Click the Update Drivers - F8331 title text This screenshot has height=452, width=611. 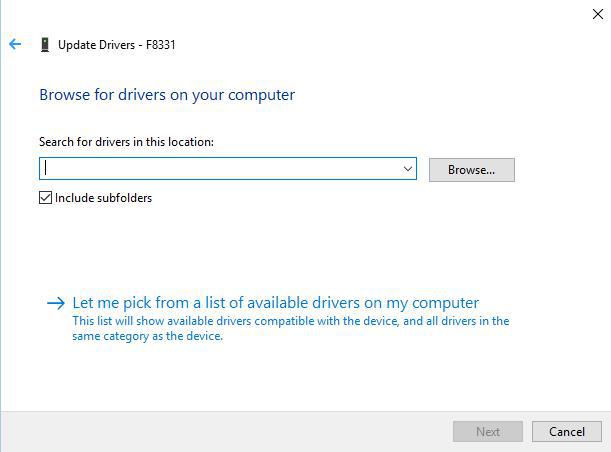[117, 45]
